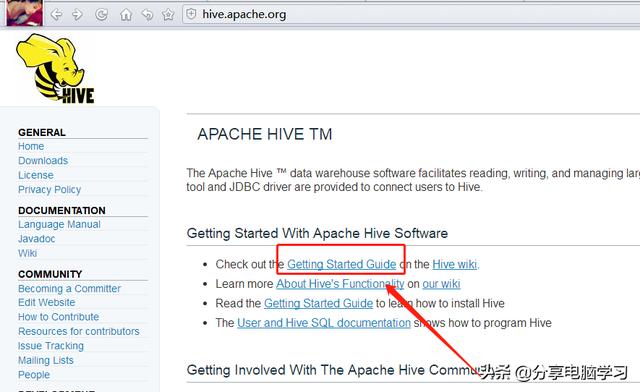
Task: Click the user avatar picture in browser corner
Action: pos(24,13)
